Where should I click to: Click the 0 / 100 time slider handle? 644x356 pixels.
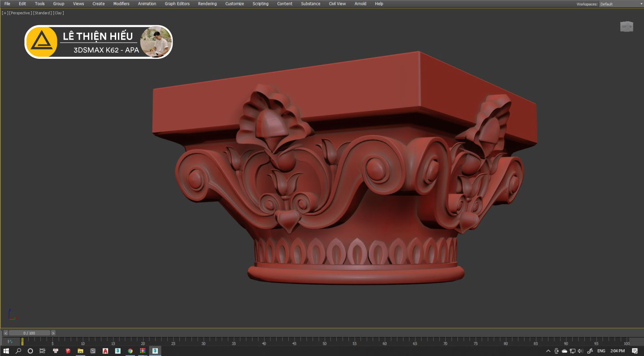[x=29, y=333]
